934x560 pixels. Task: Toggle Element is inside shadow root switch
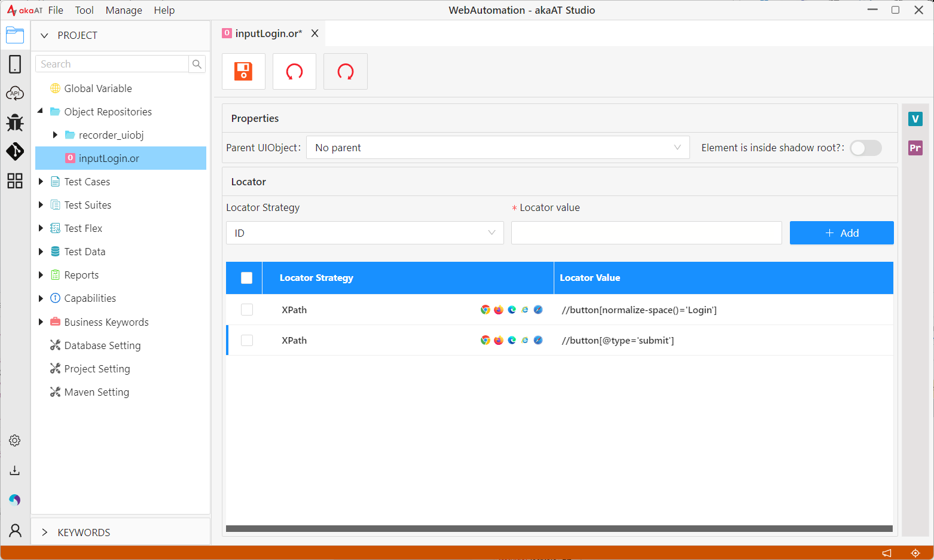(x=866, y=148)
